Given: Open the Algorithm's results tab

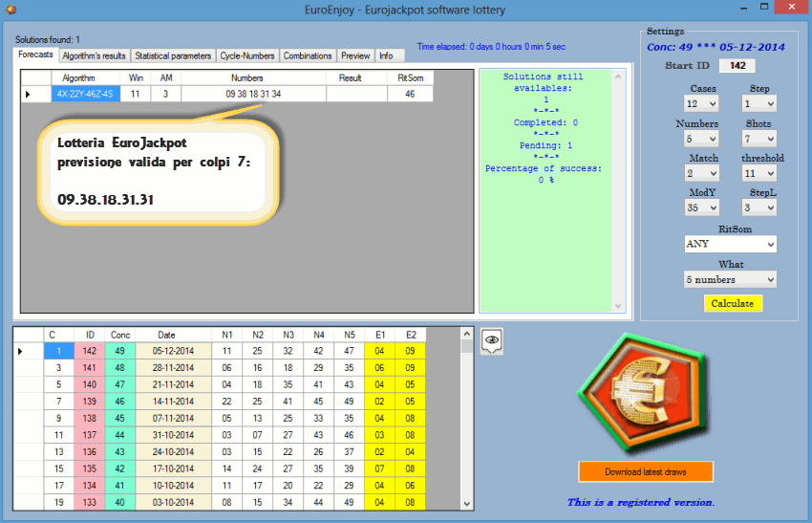Looking at the screenshot, I should pos(94,56).
